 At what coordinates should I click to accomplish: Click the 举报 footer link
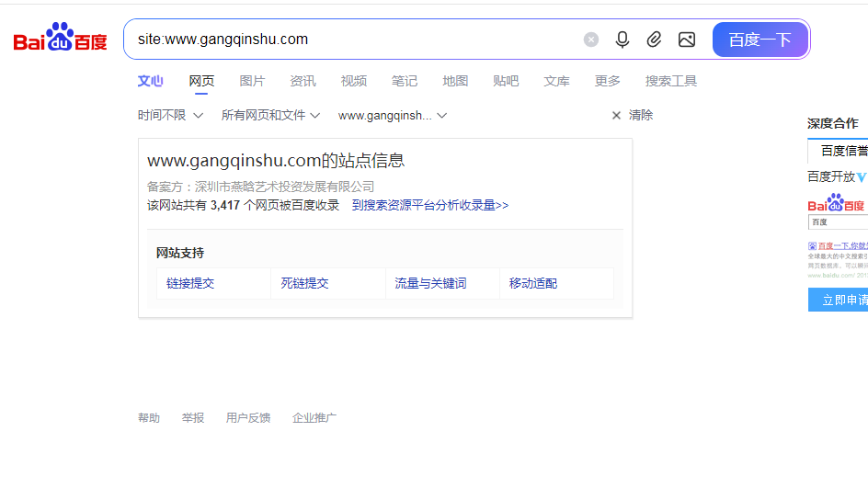tap(193, 418)
